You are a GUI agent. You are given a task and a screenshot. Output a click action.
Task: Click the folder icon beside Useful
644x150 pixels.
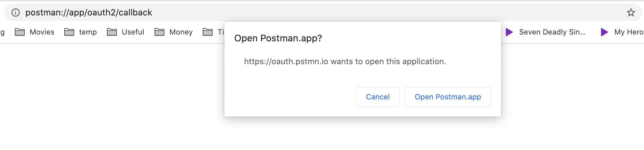[112, 32]
